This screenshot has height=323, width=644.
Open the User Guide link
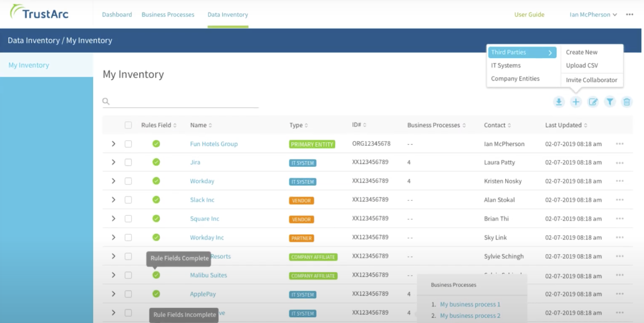[x=529, y=15]
